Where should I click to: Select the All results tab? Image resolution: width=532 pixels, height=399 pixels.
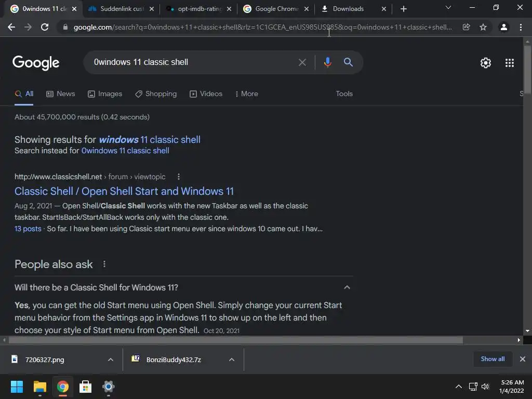tap(24, 94)
